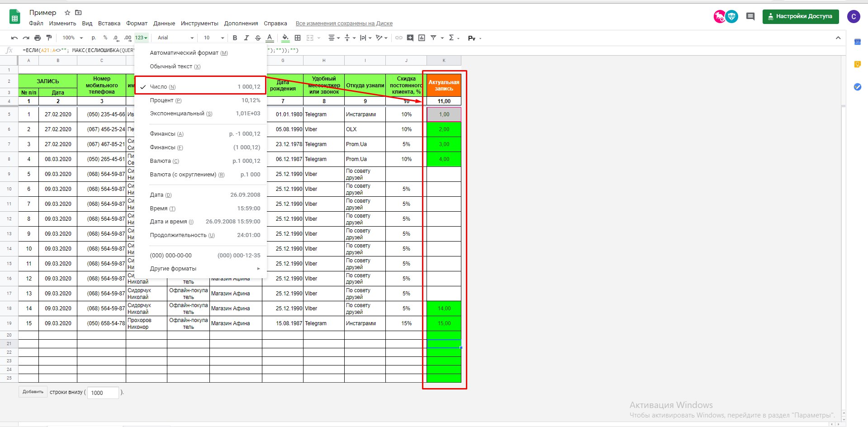Image resolution: width=868 pixels, height=427 pixels.
Task: Insert a chart via toolbar icon
Action: tap(422, 38)
